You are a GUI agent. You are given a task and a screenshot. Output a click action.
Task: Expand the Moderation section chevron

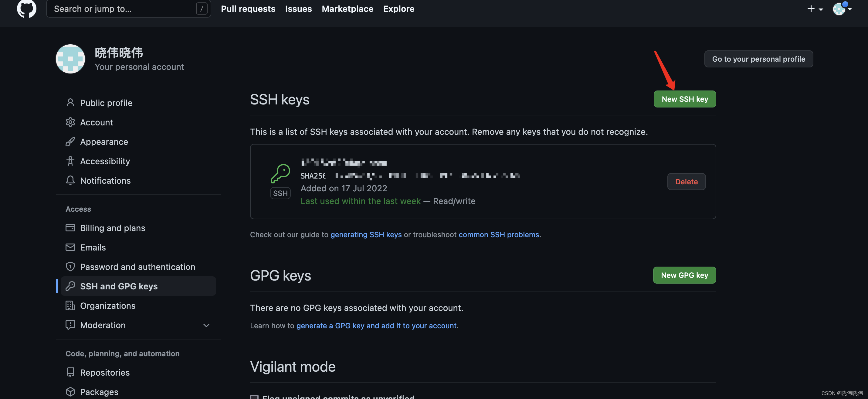pyautogui.click(x=206, y=325)
